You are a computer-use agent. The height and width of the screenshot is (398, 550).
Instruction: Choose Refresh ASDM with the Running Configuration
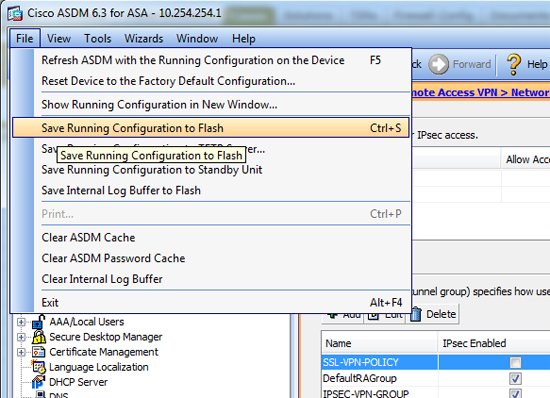(x=211, y=60)
